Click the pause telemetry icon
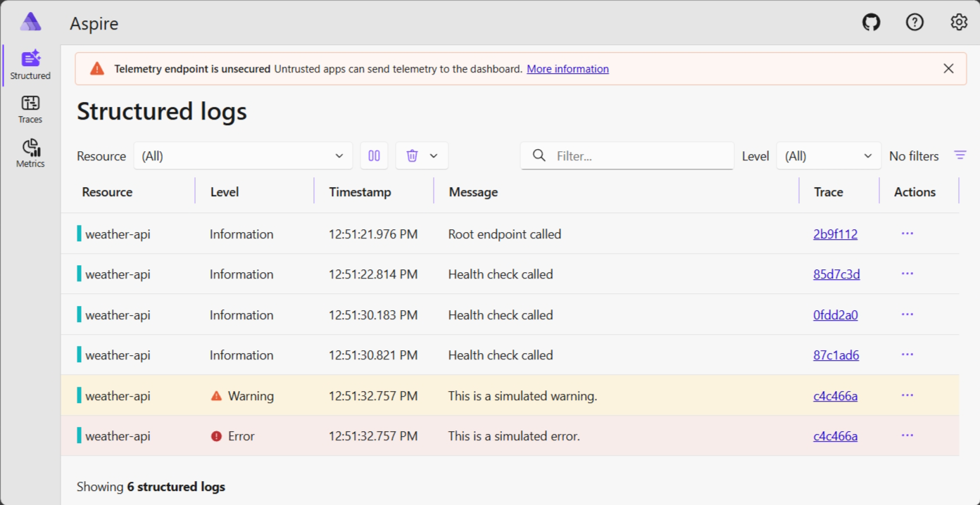 [374, 155]
